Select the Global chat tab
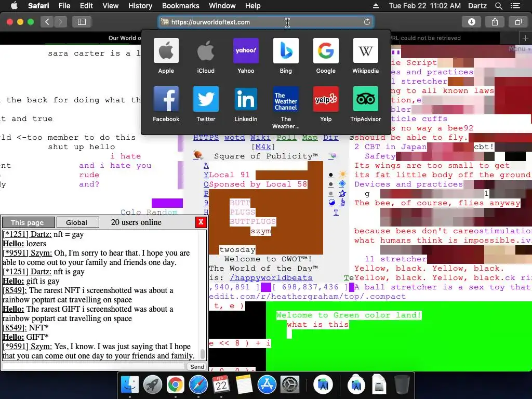 (x=77, y=222)
